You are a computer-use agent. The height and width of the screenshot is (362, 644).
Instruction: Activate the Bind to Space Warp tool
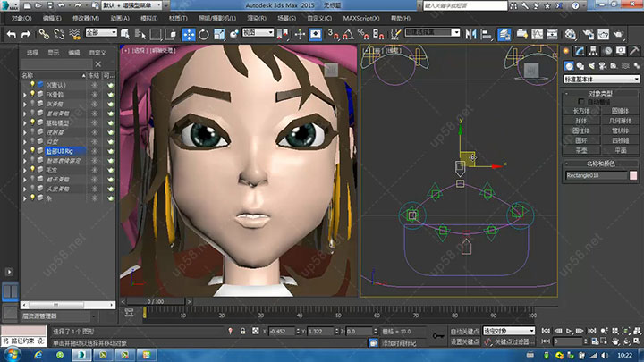(74, 35)
